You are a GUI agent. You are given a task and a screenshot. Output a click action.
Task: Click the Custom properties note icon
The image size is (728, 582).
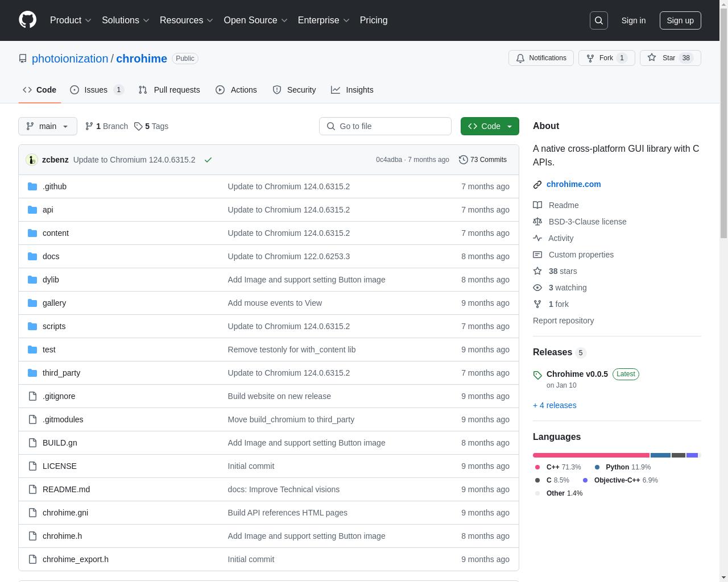537,255
